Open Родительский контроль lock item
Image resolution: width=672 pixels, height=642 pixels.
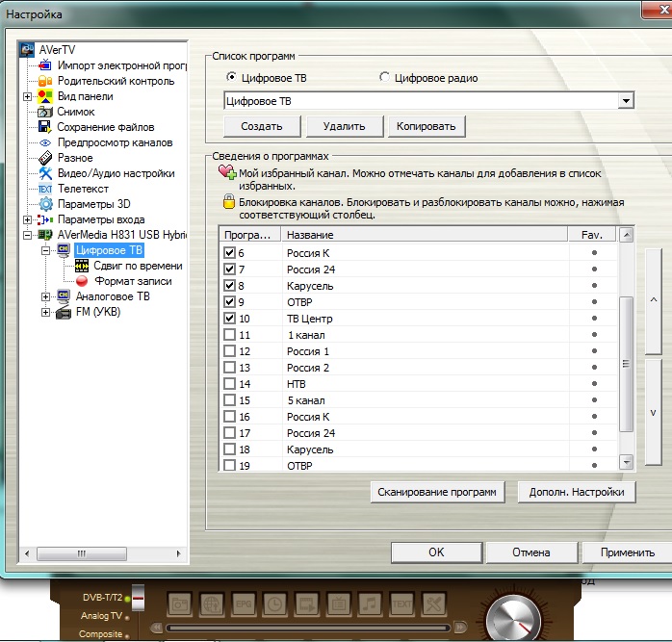click(44, 81)
